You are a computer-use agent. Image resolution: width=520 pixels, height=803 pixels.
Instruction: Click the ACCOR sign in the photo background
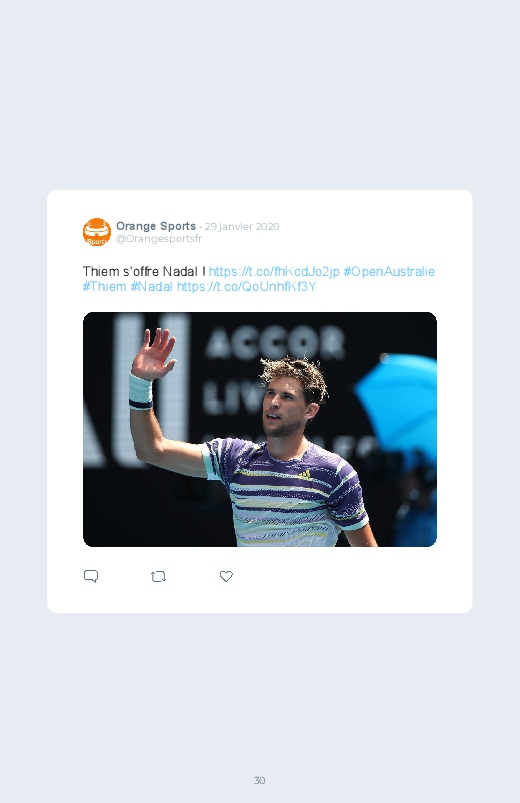pyautogui.click(x=276, y=343)
